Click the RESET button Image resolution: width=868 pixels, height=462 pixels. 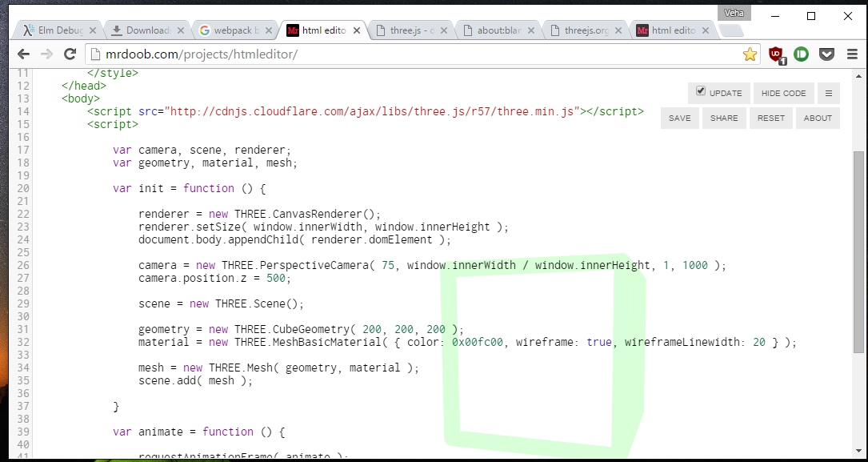(x=770, y=118)
